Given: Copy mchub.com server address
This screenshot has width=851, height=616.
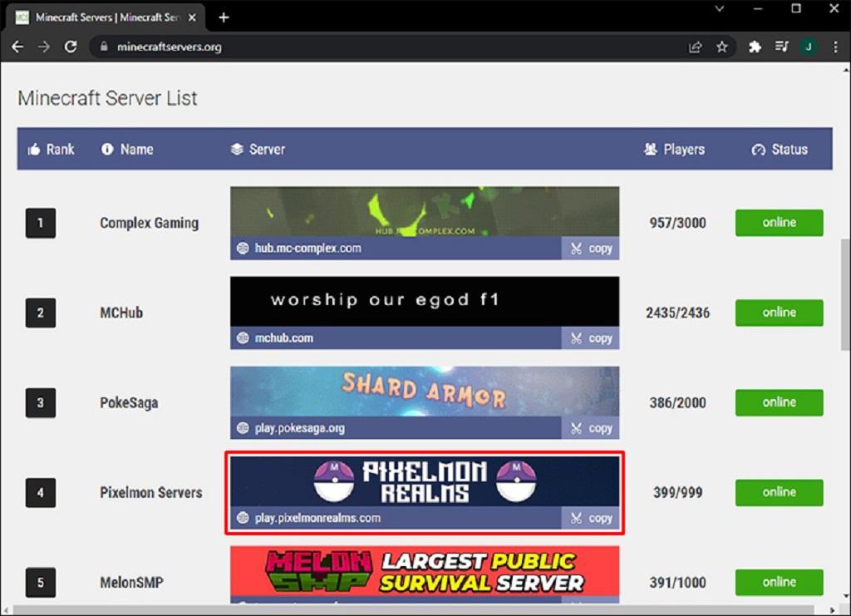Looking at the screenshot, I should (x=591, y=338).
